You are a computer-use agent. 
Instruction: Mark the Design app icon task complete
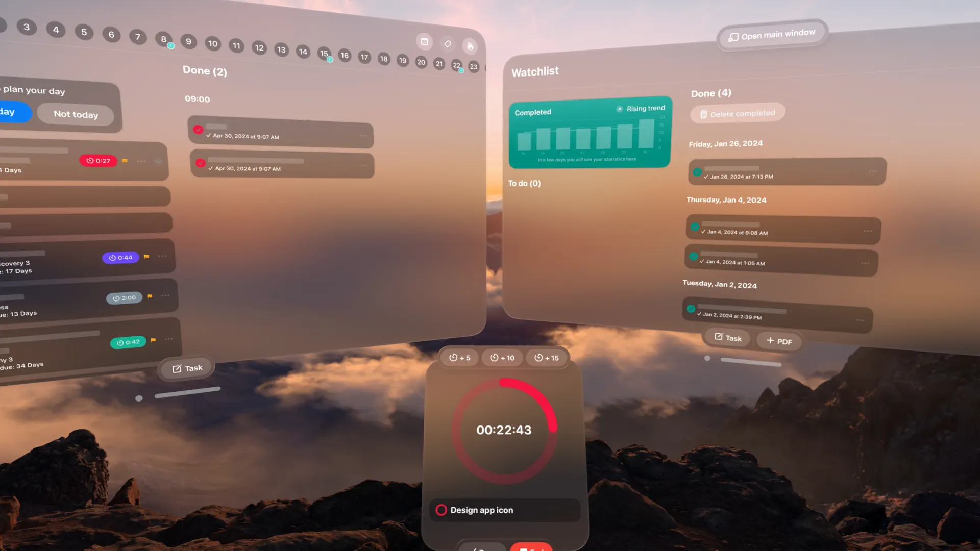click(x=442, y=510)
